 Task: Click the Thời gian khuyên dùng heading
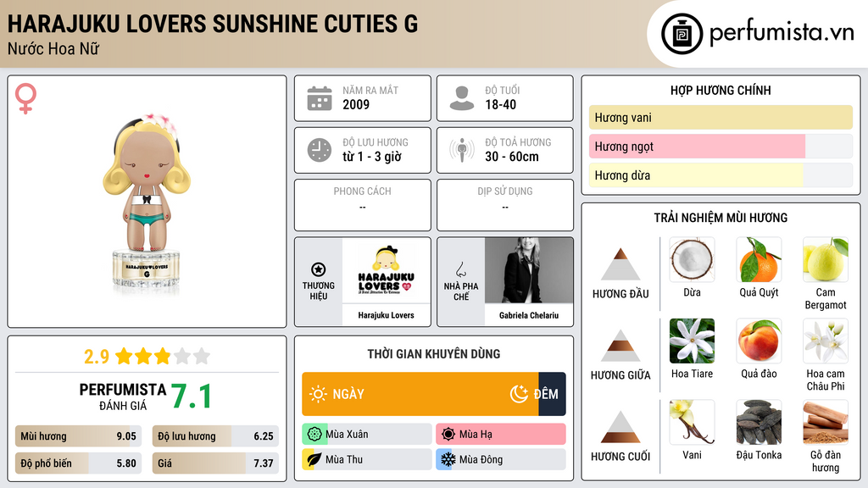(433, 354)
